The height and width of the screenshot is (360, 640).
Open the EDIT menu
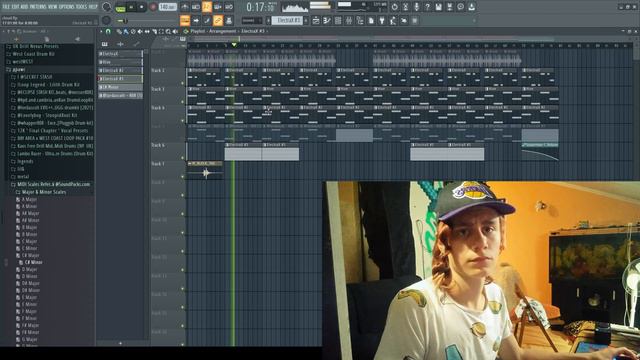(x=16, y=7)
